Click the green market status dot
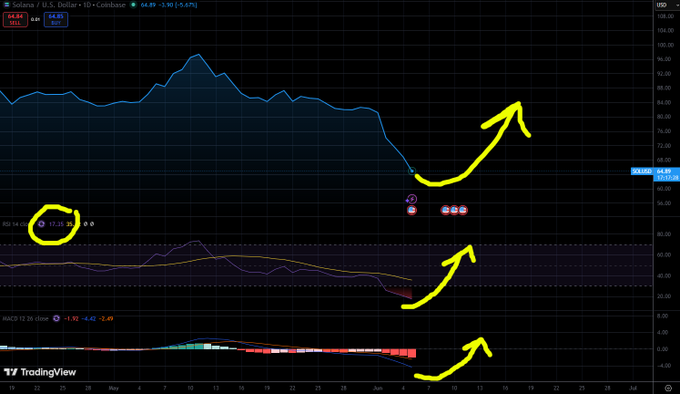This screenshot has width=680, height=394. click(133, 5)
